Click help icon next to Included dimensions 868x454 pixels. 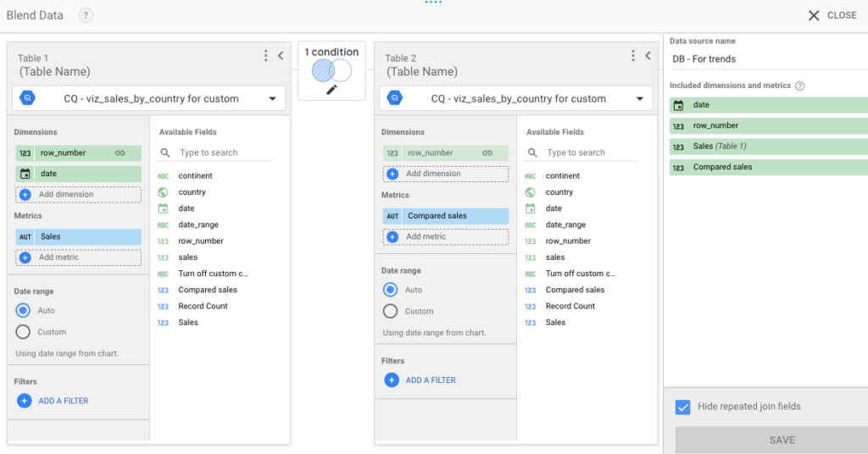(799, 86)
